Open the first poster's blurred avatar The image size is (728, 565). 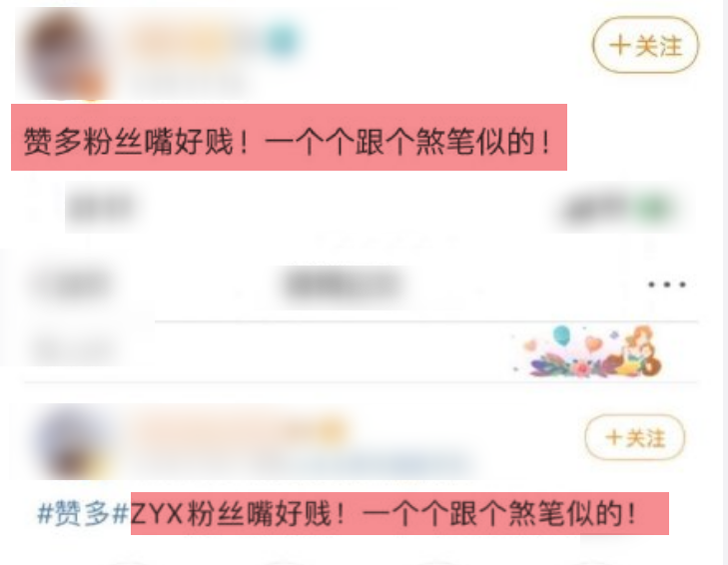tap(64, 55)
